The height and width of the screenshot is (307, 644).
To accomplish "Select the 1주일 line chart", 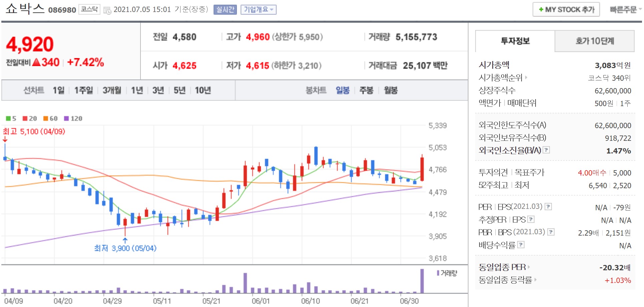I will pos(84,90).
